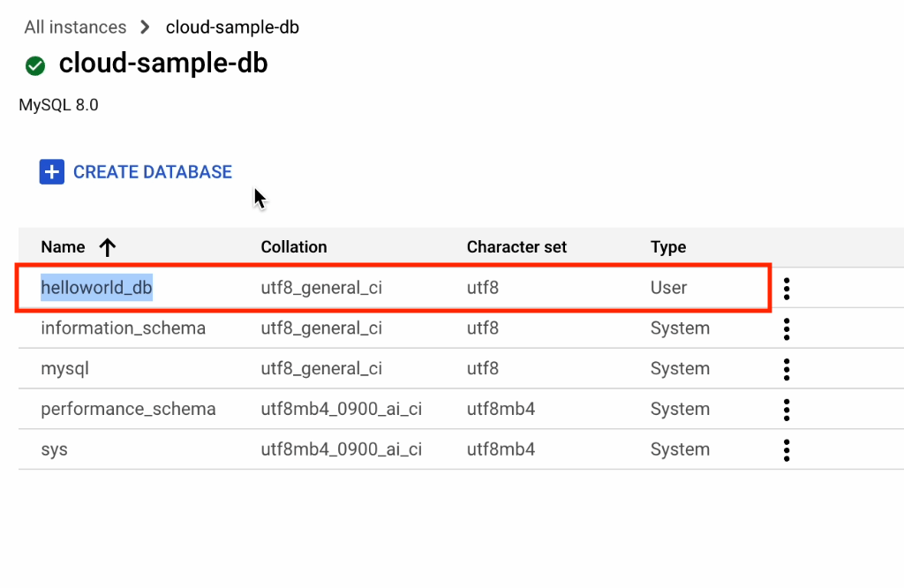Sort by the Character set column header
904x588 pixels.
click(x=516, y=247)
